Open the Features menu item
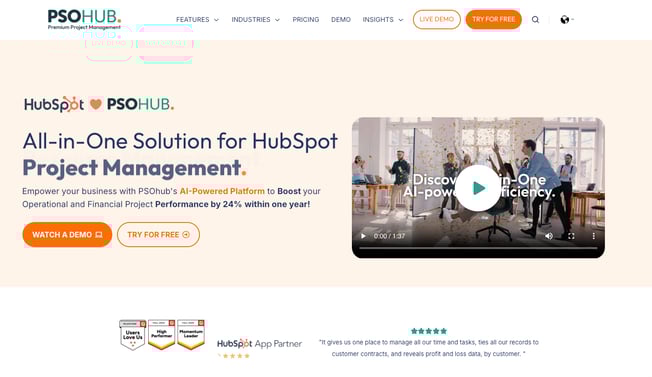The width and height of the screenshot is (652, 377). [x=193, y=20]
